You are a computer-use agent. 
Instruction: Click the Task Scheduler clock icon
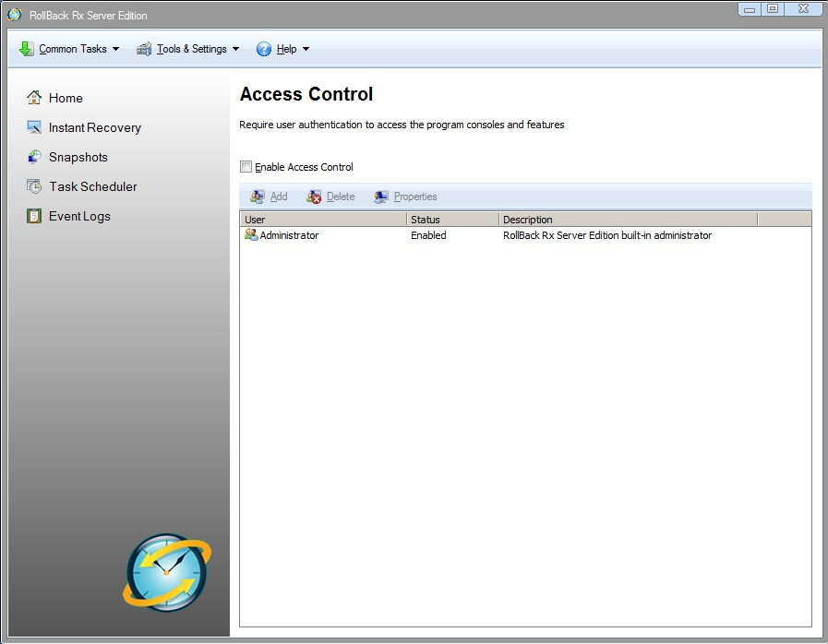pos(34,186)
